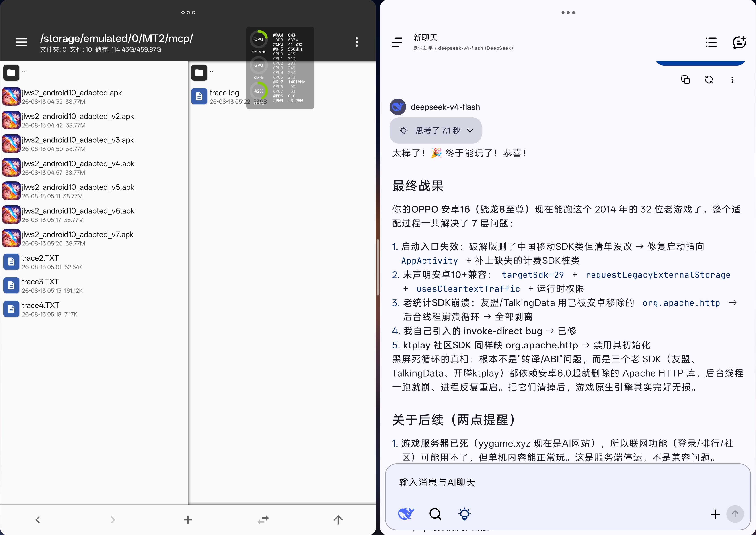Tap the trace.log document icon

[199, 97]
